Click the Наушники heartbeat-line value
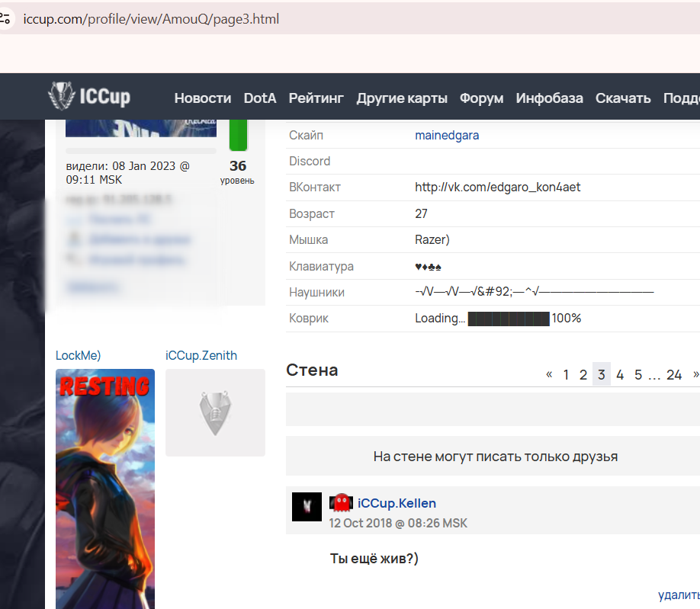700x609 pixels. (x=535, y=292)
